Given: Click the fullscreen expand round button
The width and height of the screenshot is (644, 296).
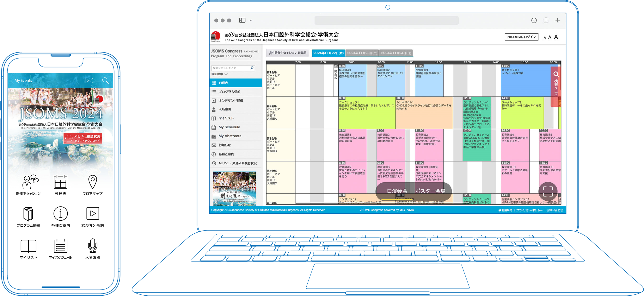Looking at the screenshot, I should 548,191.
